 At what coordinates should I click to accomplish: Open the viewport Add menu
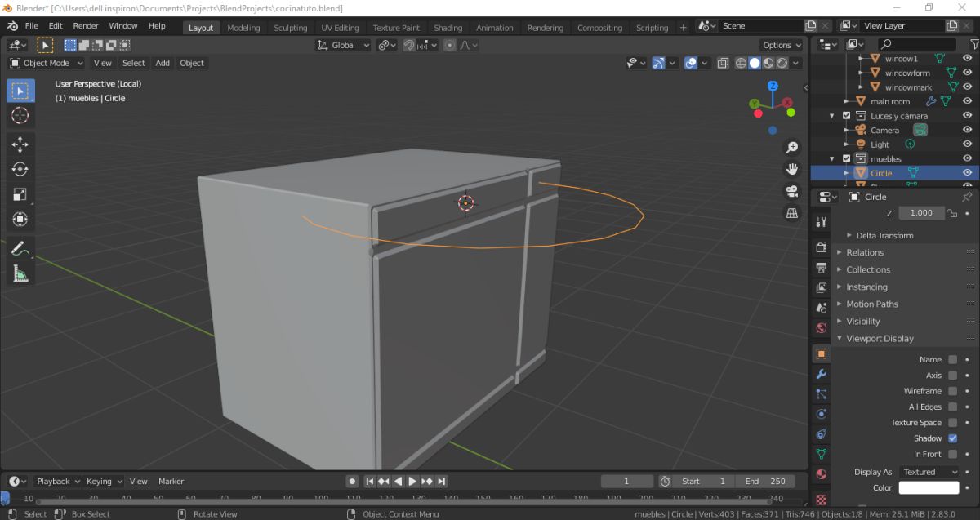163,63
